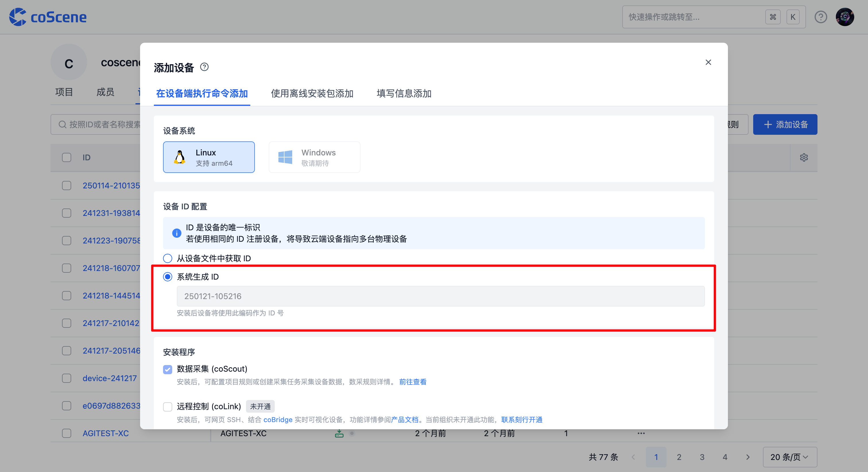Viewport: 868px width, 472px height.
Task: Go to previous page arrow in pagination
Action: point(633,457)
